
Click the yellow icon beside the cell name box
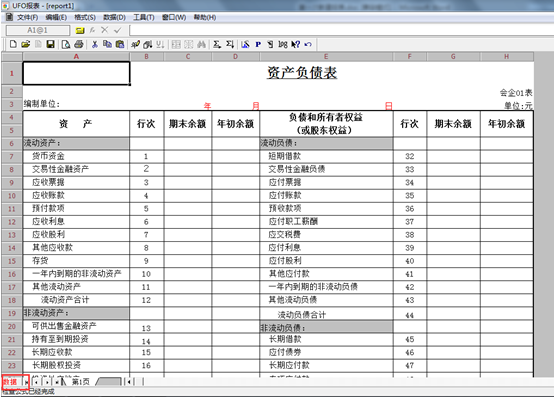pyautogui.click(x=80, y=31)
